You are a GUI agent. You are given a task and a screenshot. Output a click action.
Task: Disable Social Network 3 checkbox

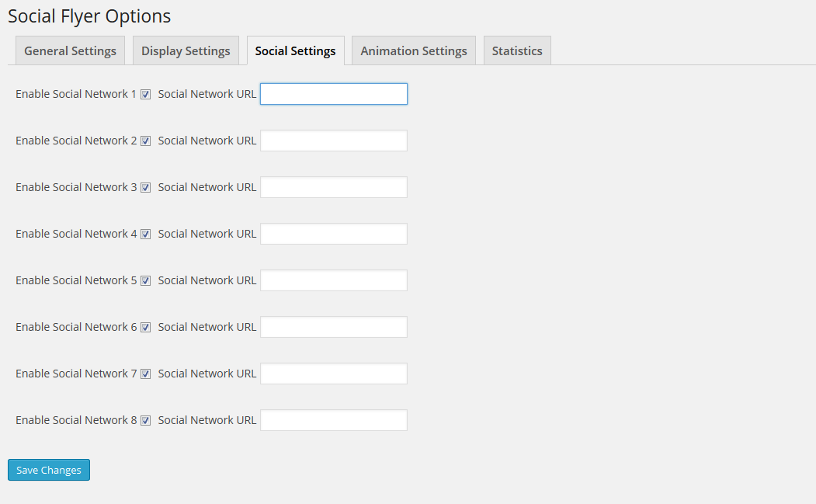[146, 187]
